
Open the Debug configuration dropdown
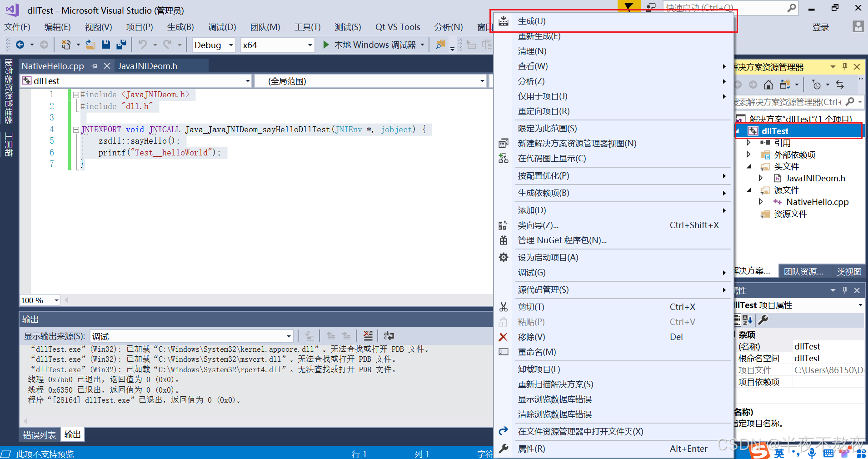(231, 45)
